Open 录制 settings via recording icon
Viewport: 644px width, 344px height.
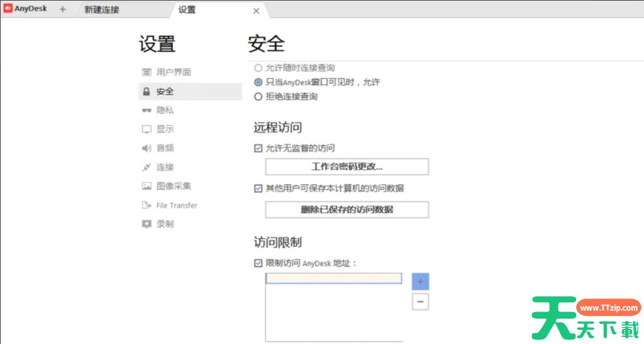[x=147, y=224]
